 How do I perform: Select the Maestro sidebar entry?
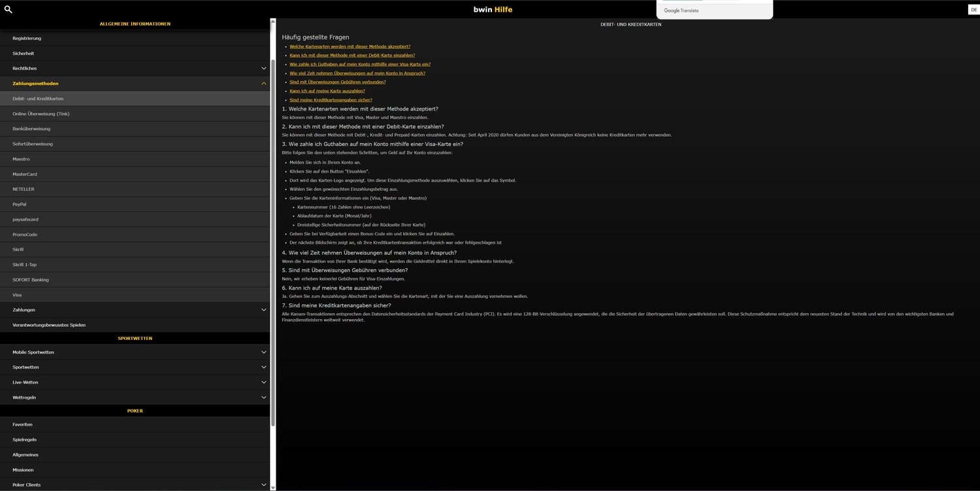135,159
